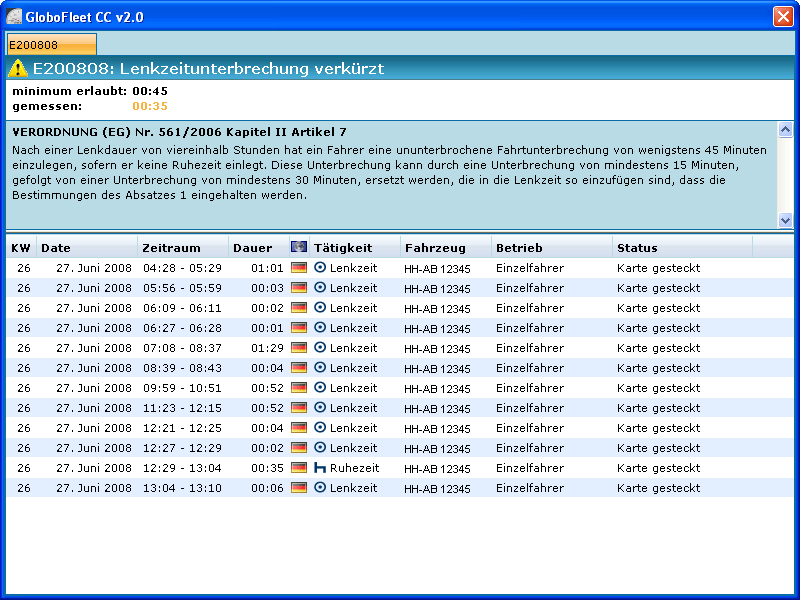
Task: Click the Betrieb column header
Action: coord(550,248)
